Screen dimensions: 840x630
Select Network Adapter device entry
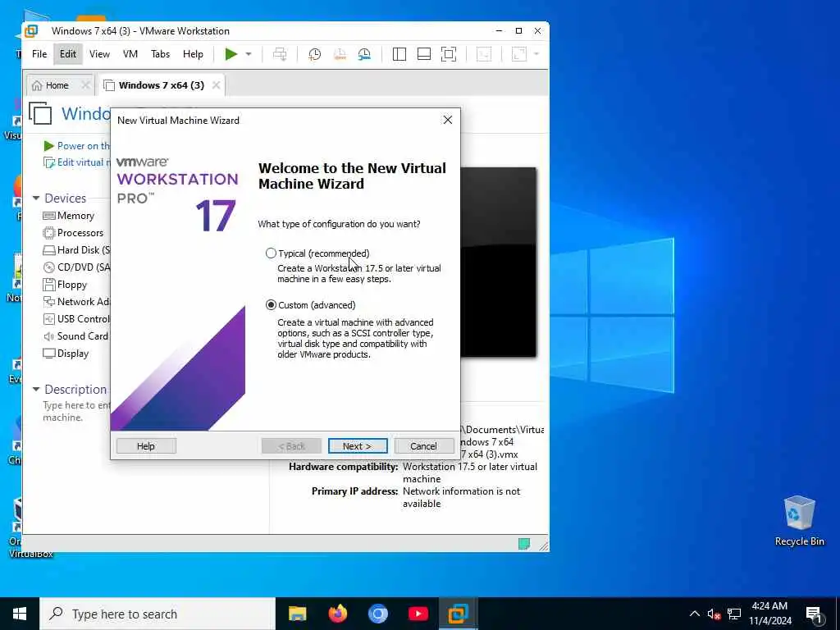point(76,302)
